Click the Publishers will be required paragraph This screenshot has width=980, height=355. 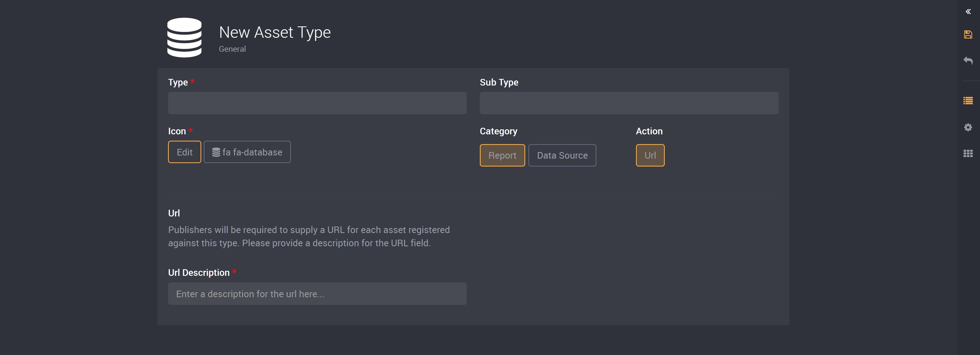(309, 236)
